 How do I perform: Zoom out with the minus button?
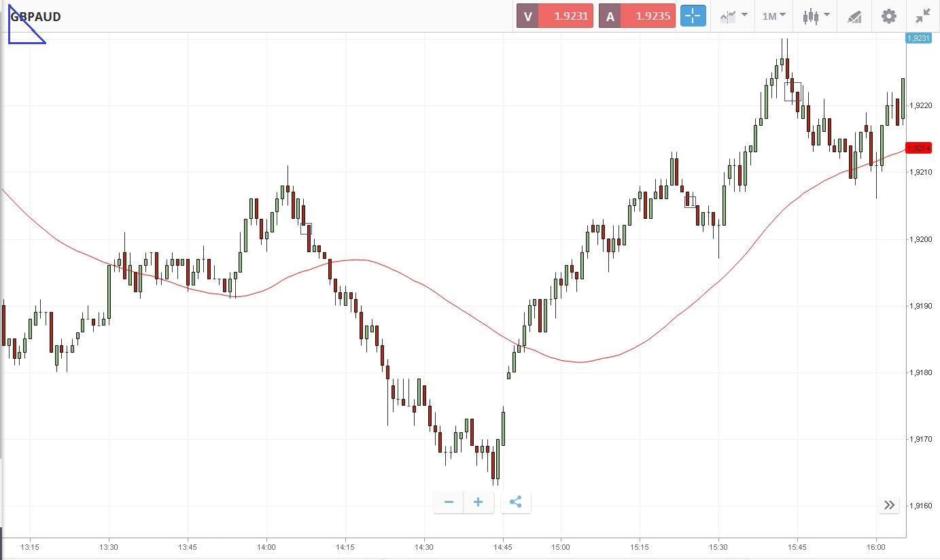pyautogui.click(x=449, y=502)
